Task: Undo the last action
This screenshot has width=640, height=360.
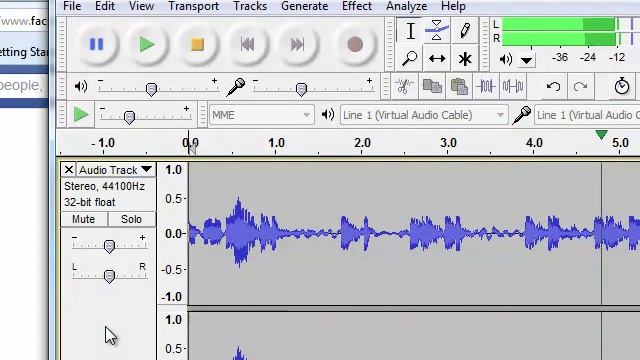Action: [553, 87]
